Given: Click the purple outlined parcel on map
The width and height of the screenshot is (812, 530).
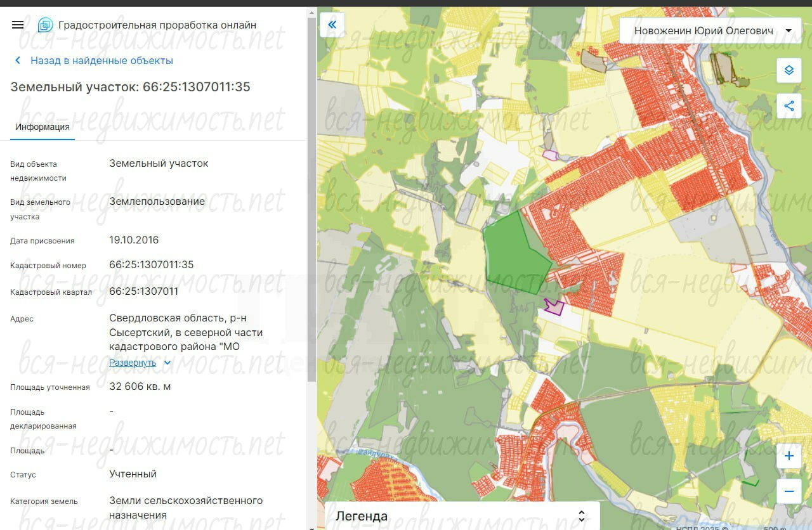Looking at the screenshot, I should click(x=555, y=307).
